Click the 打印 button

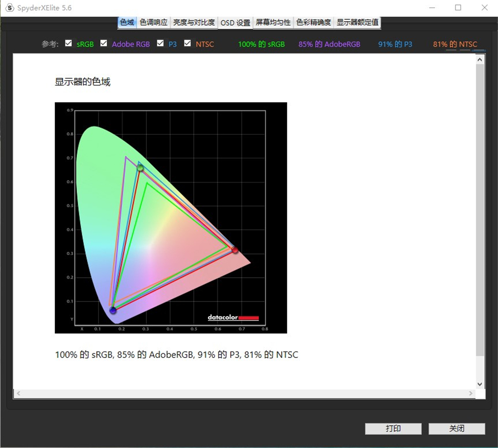tap(393, 428)
